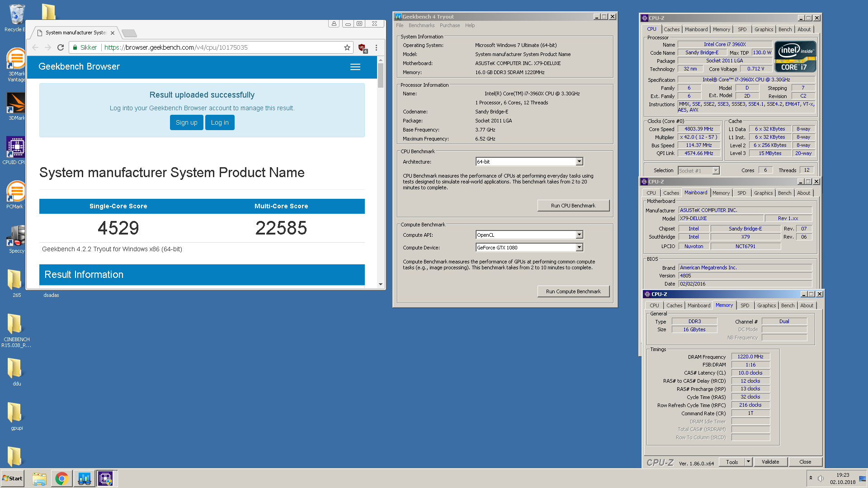Click the Multi-Core Score value 22585

pyautogui.click(x=281, y=228)
